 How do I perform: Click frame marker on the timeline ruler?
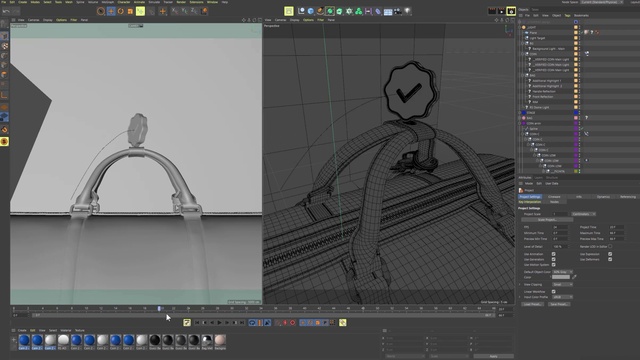click(x=159, y=309)
